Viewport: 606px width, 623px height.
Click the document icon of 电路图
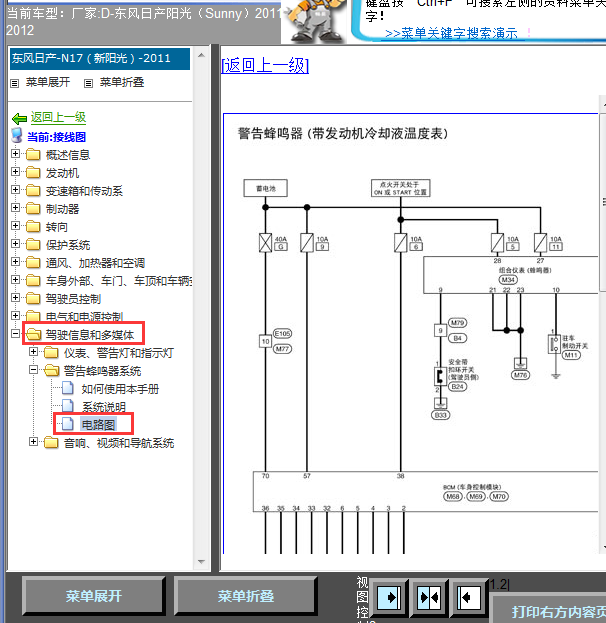point(68,424)
